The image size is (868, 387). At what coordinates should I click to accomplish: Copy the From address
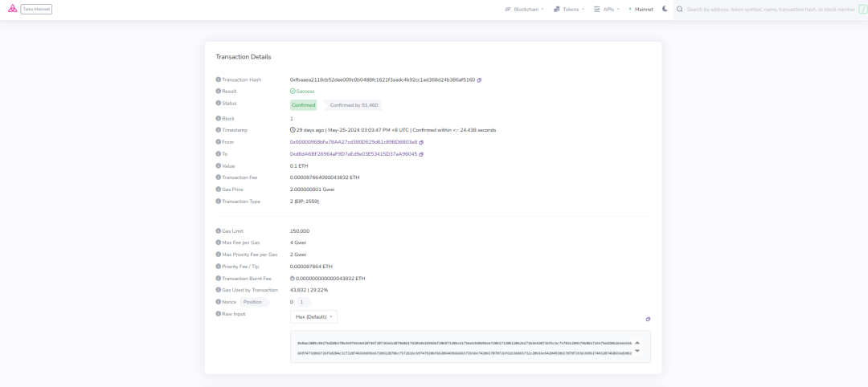[421, 142]
